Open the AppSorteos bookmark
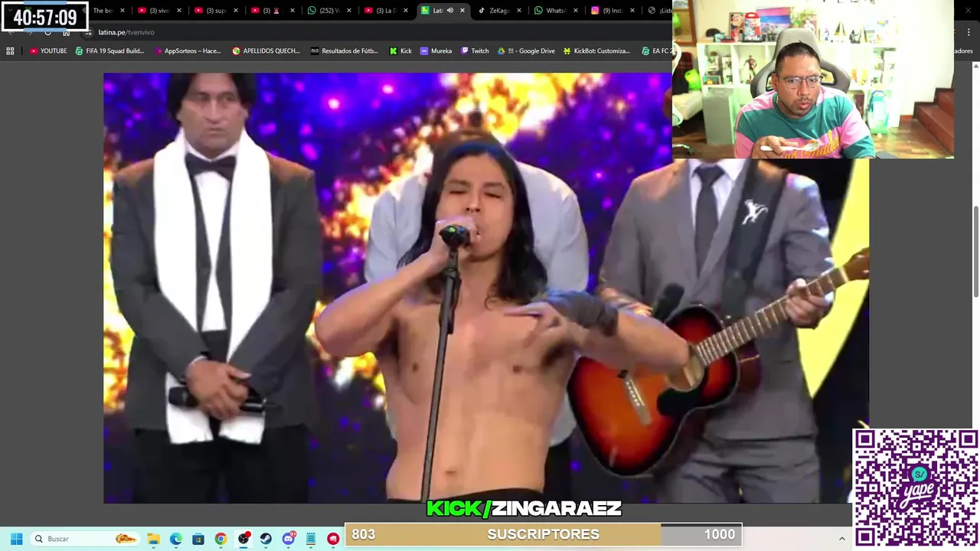The width and height of the screenshot is (980, 551). pos(187,51)
